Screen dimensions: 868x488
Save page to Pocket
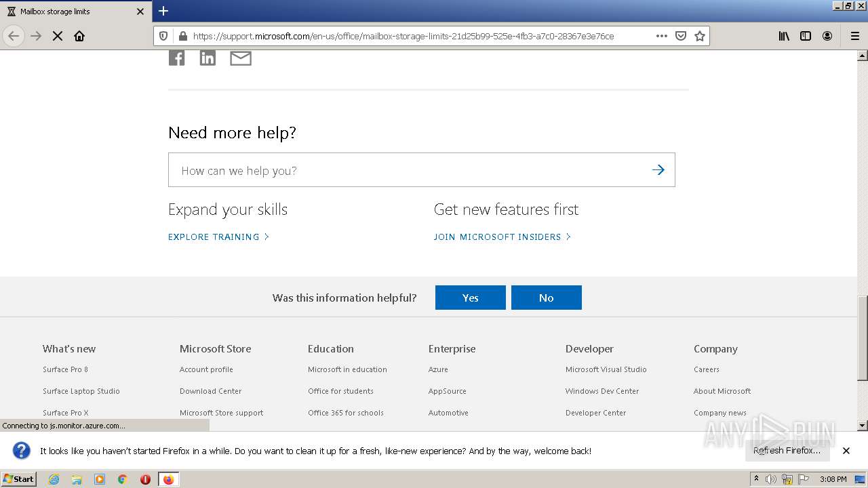click(681, 36)
